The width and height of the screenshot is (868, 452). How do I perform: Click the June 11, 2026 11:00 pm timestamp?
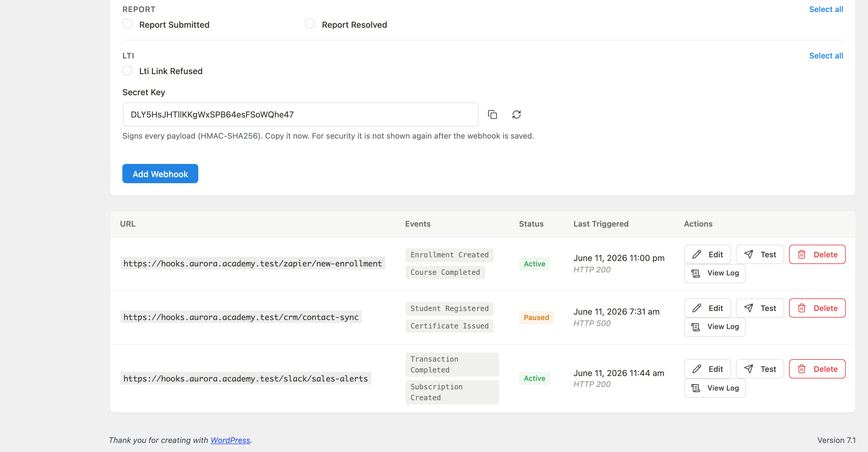click(619, 258)
